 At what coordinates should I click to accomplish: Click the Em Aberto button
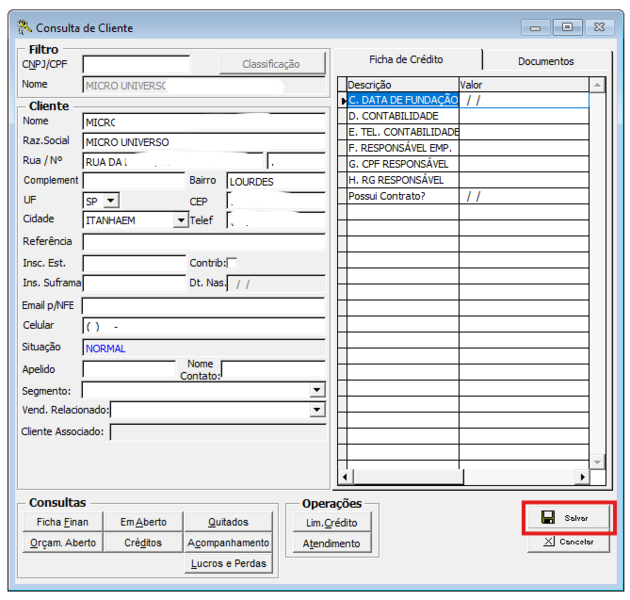(x=143, y=522)
